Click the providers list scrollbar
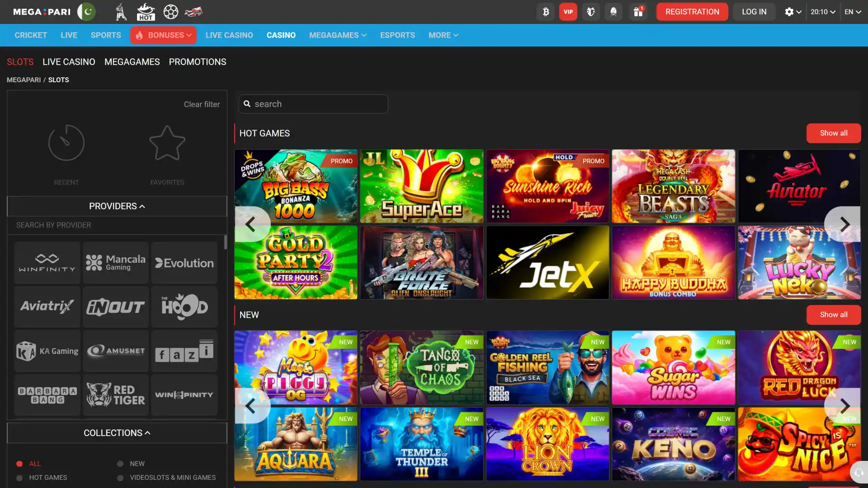The height and width of the screenshot is (488, 868). pyautogui.click(x=226, y=242)
